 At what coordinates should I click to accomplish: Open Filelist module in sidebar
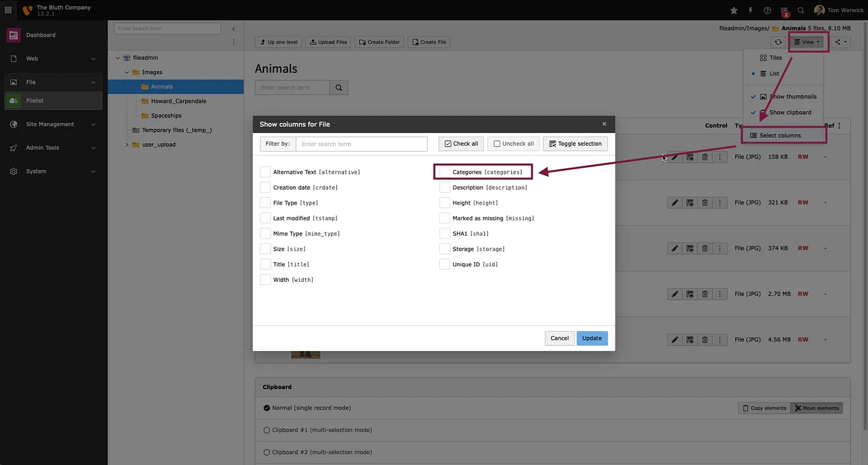35,101
